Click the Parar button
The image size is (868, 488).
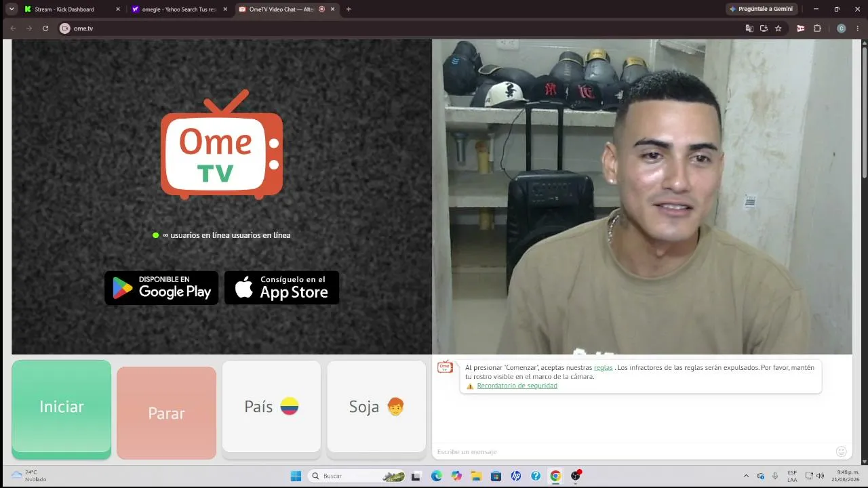[x=166, y=413]
